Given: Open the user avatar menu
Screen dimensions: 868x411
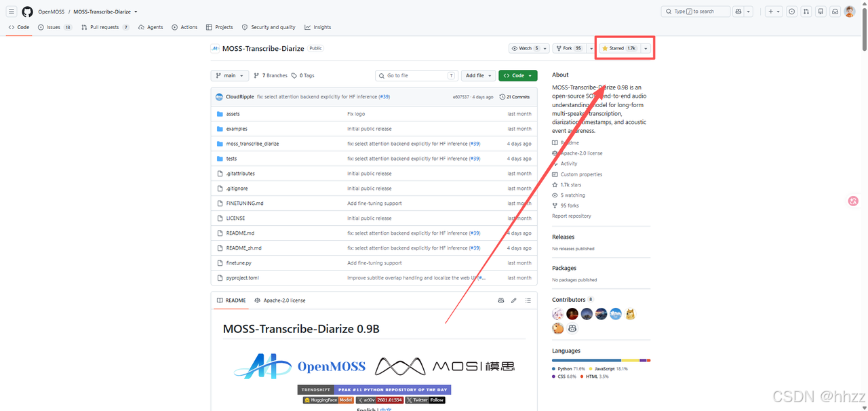Looking at the screenshot, I should (850, 12).
